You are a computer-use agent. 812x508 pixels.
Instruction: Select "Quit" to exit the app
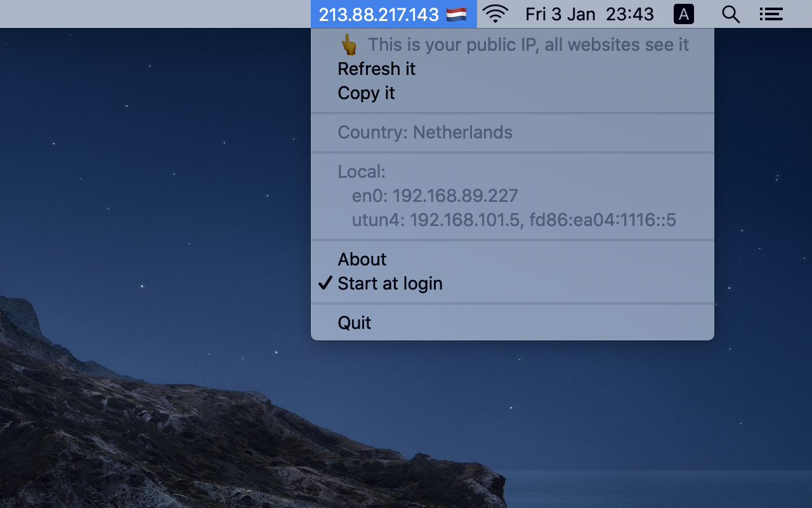tap(354, 323)
